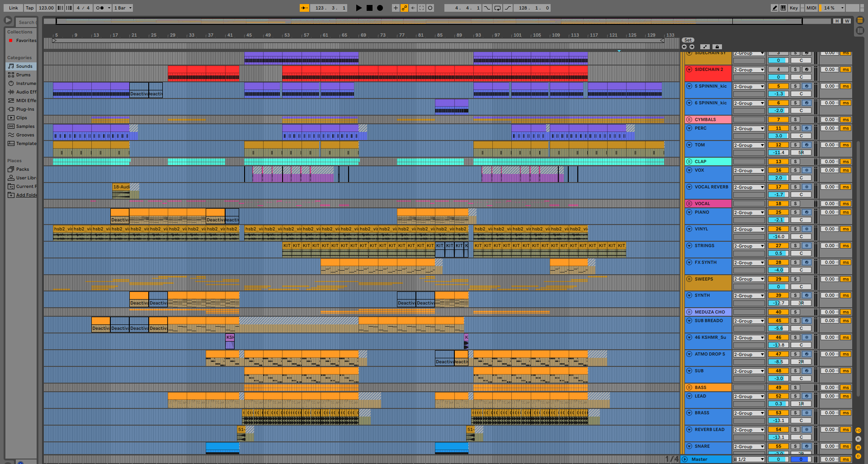Click the Set locator button
This screenshot has height=464, width=868.
coord(688,40)
